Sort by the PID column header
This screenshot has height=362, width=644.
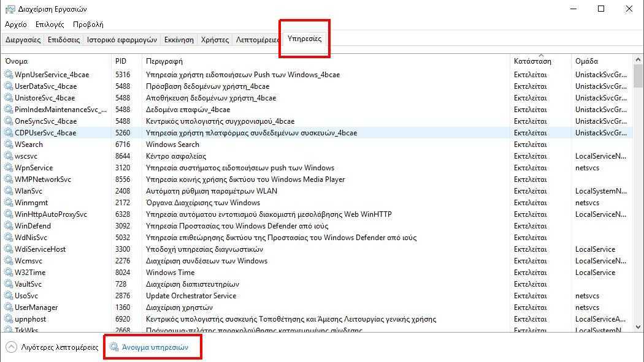pyautogui.click(x=126, y=61)
